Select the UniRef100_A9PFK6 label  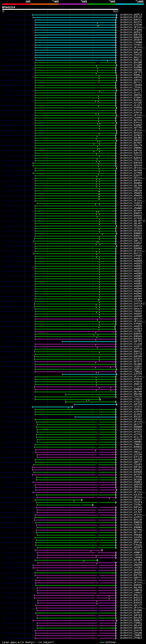(131, 77)
